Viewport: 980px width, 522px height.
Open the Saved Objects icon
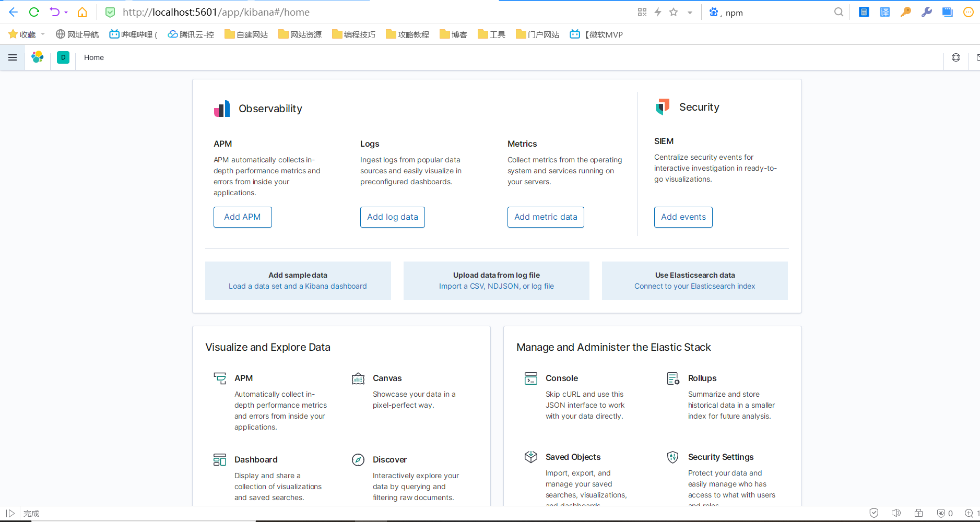tap(531, 457)
